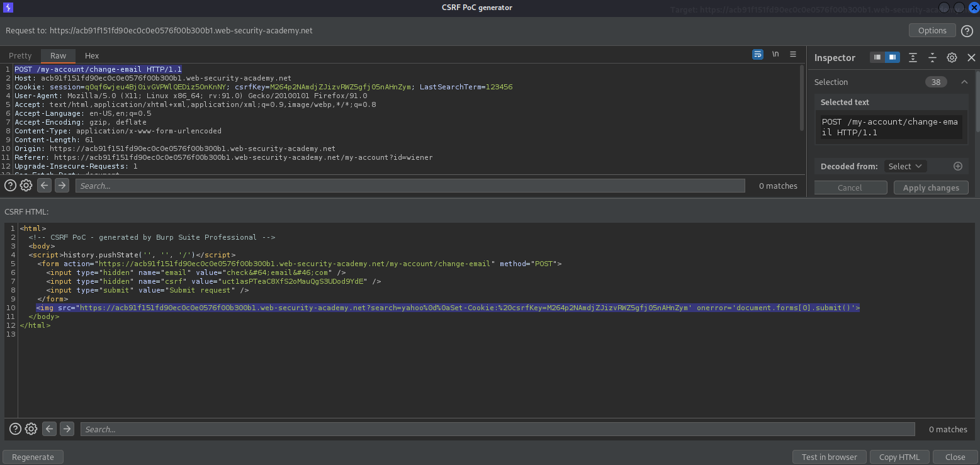Copy the generated HTML
This screenshot has width=980, height=465.
899,457
